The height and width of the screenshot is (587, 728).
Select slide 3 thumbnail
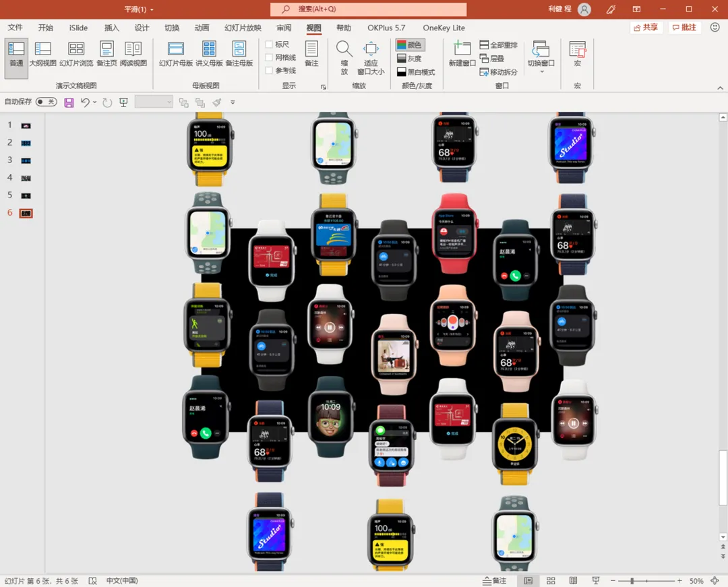pyautogui.click(x=26, y=160)
